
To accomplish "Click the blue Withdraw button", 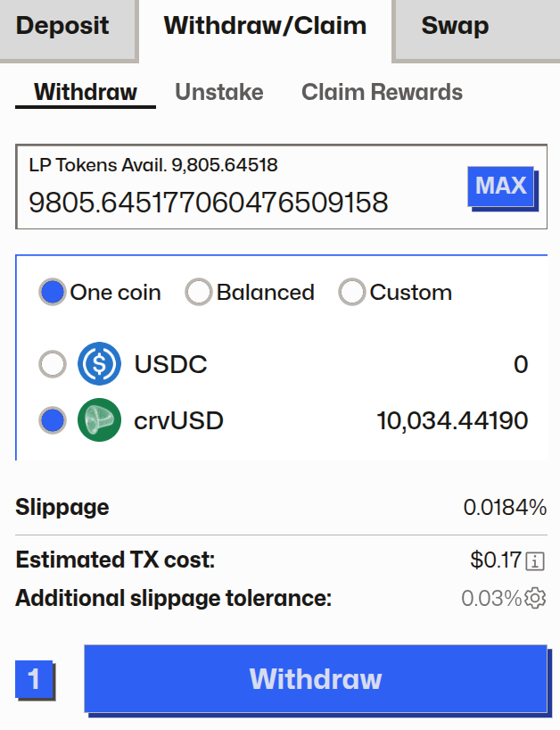I will 315,679.
